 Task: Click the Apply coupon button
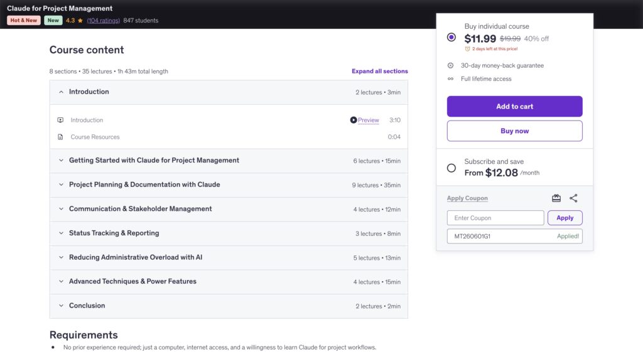(565, 218)
